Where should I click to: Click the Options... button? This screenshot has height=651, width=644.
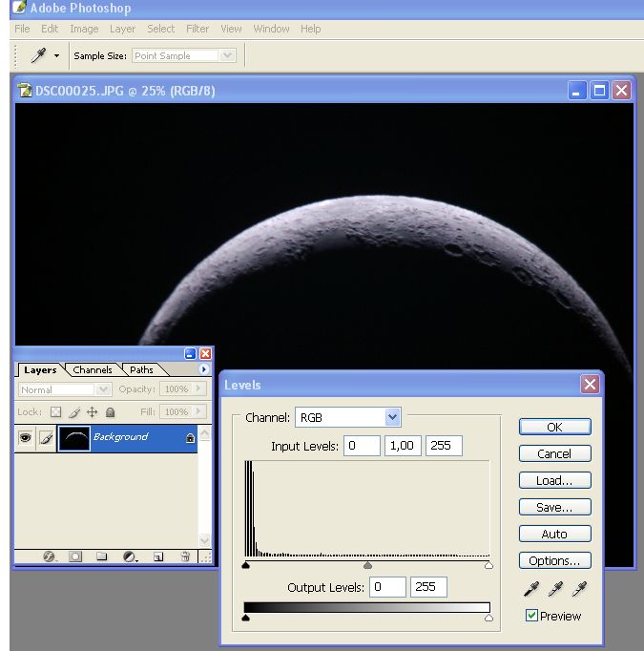554,560
